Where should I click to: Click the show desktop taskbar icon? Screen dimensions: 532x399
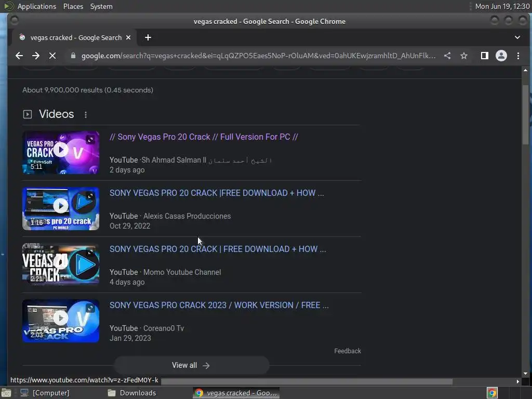(6, 393)
